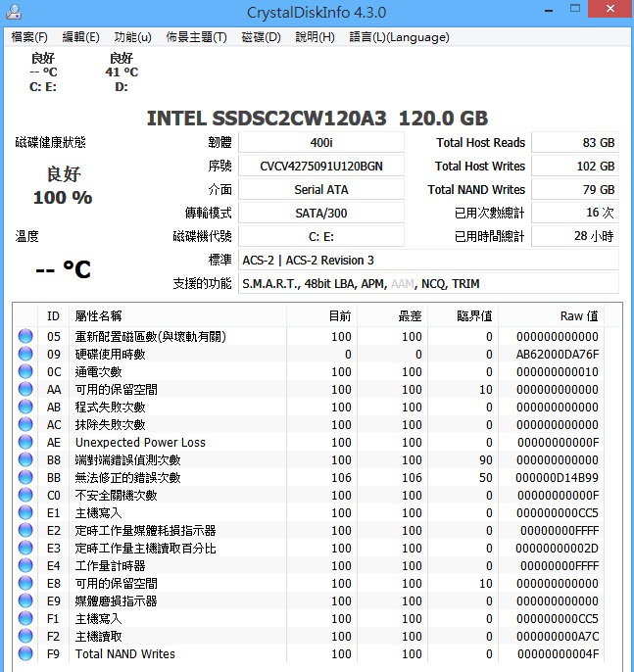Click the supported features field with TRIM
The height and width of the screenshot is (672, 634).
(428, 283)
